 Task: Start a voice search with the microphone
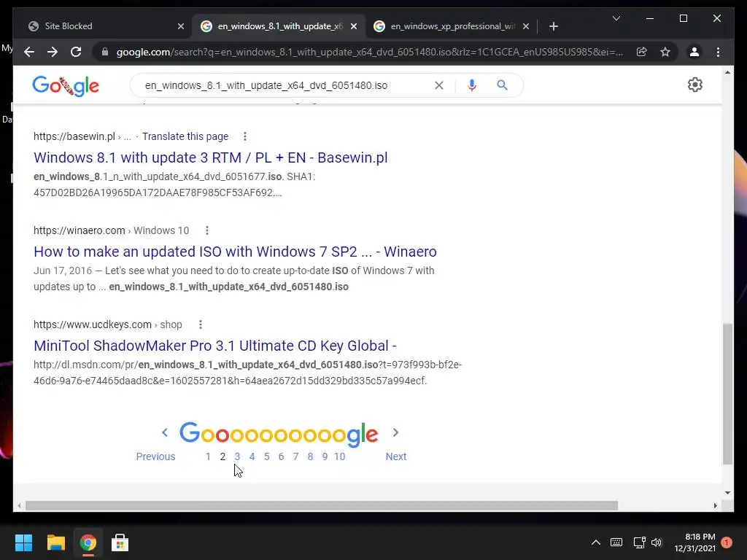tap(472, 85)
